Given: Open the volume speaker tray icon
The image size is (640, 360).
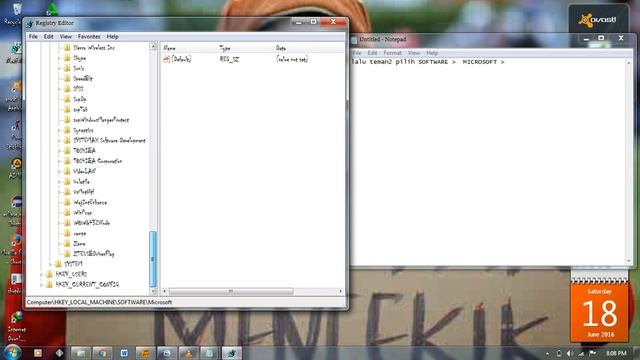Looking at the screenshot, I should tap(570, 353).
